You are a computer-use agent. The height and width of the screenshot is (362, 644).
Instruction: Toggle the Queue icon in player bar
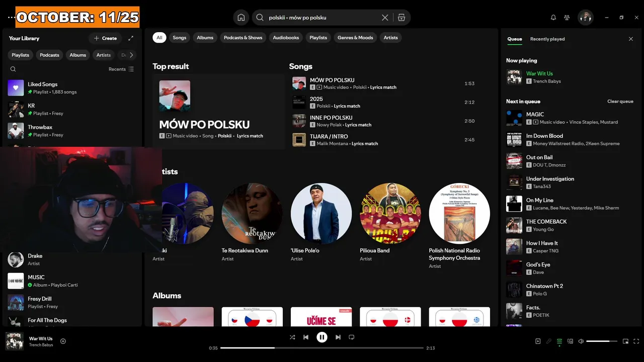559,341
